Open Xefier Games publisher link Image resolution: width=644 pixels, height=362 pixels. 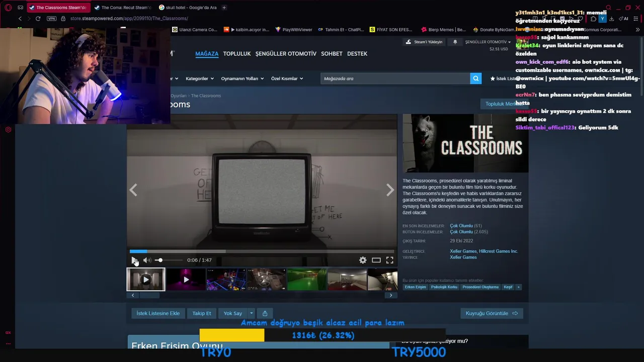tap(463, 257)
